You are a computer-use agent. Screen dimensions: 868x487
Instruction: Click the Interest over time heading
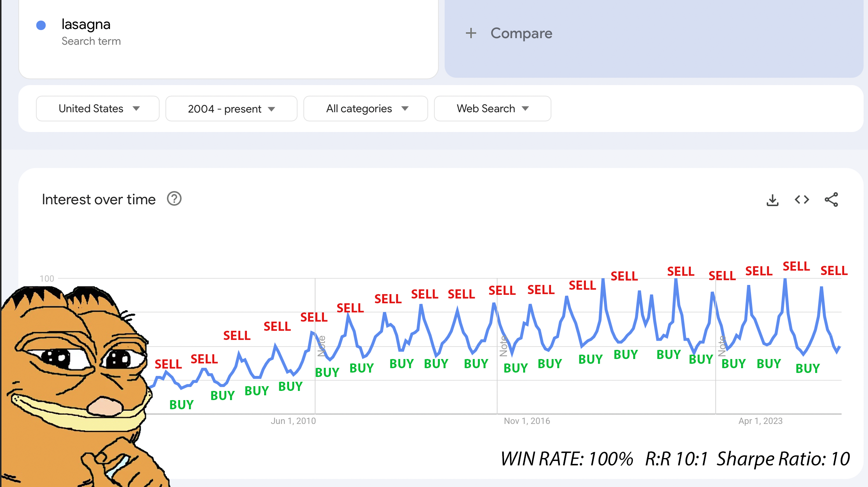(99, 199)
